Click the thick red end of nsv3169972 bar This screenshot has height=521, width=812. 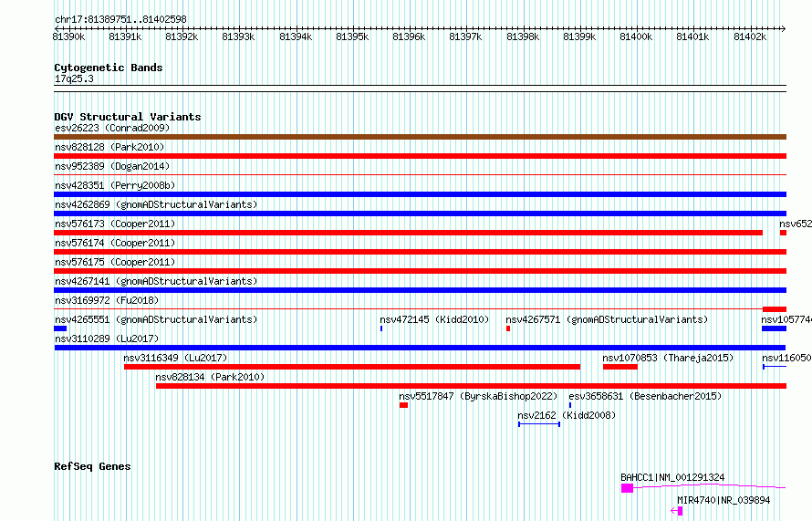coord(775,309)
